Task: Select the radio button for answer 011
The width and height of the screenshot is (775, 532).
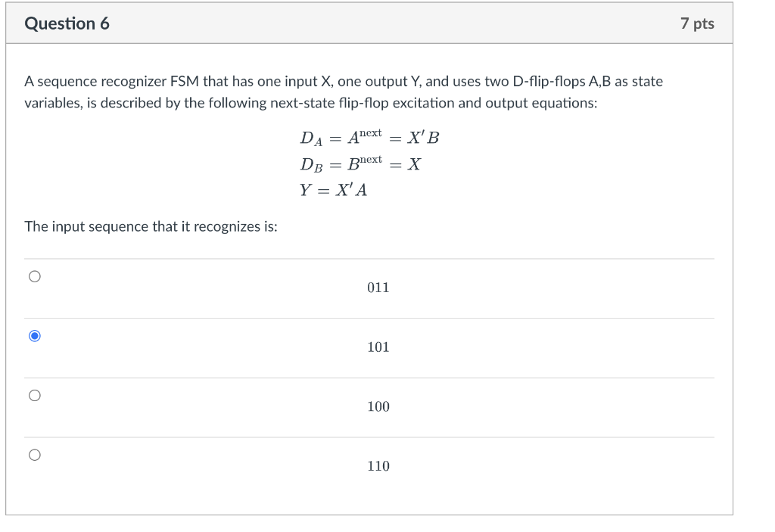Action: [x=35, y=276]
